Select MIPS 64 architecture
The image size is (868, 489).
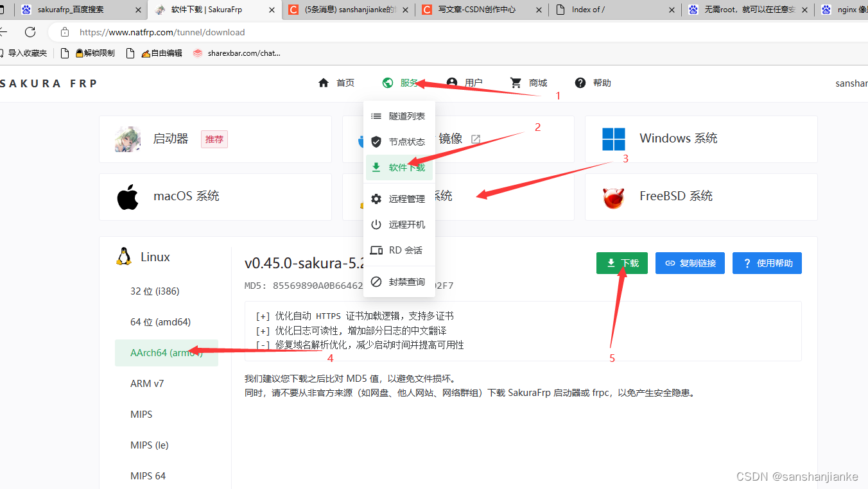pos(166,476)
